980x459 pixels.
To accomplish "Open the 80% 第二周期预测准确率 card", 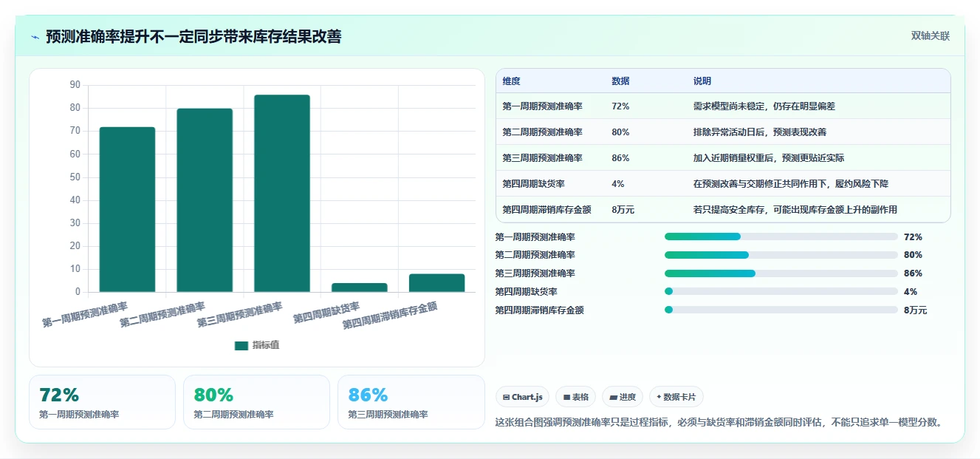I will pos(256,402).
